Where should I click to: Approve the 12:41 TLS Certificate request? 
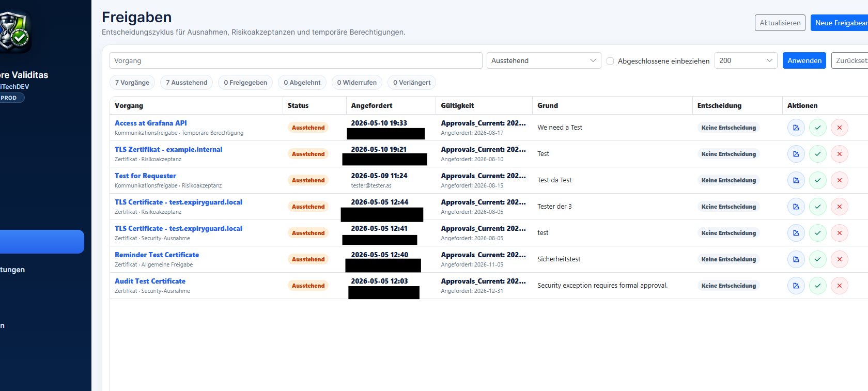[x=818, y=233]
